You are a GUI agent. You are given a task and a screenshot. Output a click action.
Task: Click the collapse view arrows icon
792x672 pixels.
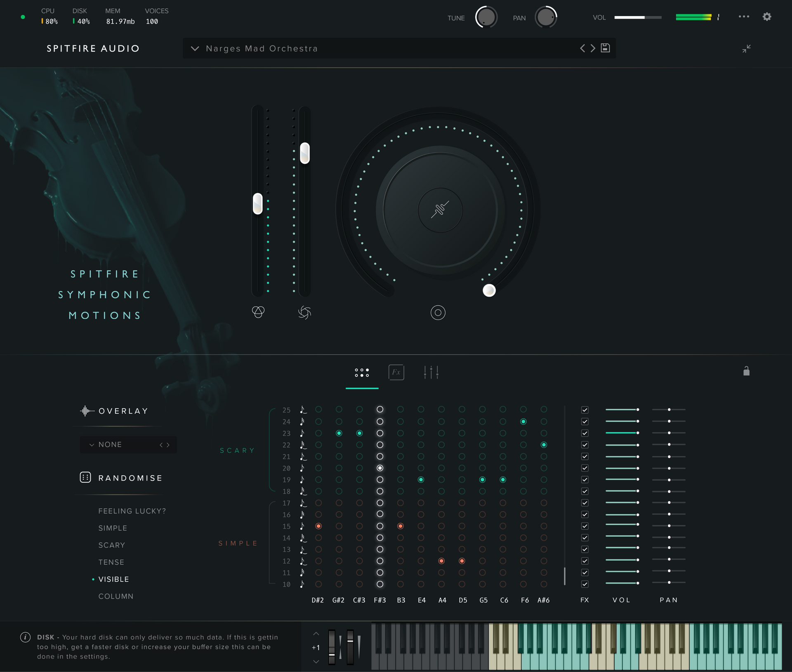(x=746, y=49)
